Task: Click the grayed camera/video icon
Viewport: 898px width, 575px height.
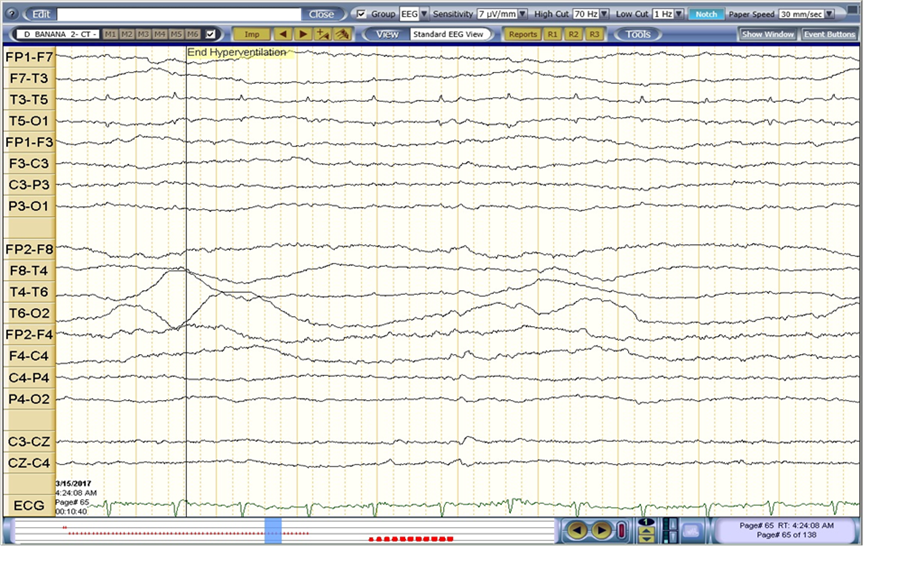Action: pyautogui.click(x=691, y=531)
